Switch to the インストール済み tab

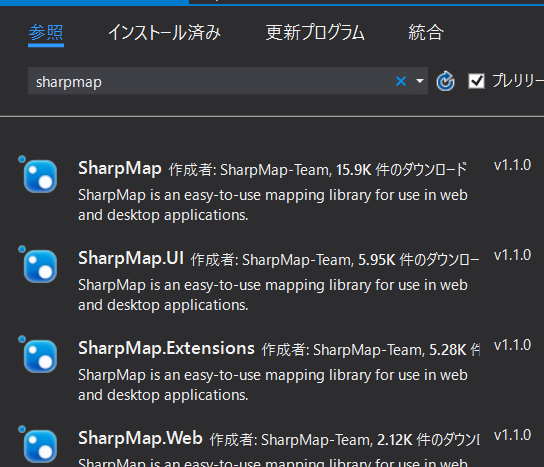tap(164, 33)
